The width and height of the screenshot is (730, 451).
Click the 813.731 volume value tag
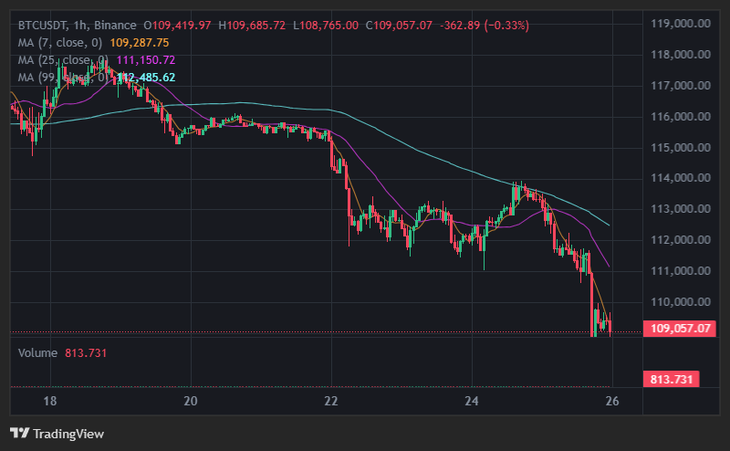click(x=671, y=379)
